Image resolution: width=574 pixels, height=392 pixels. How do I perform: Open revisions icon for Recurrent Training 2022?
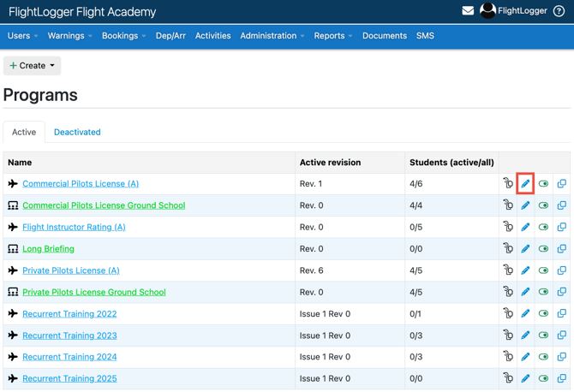pos(508,314)
